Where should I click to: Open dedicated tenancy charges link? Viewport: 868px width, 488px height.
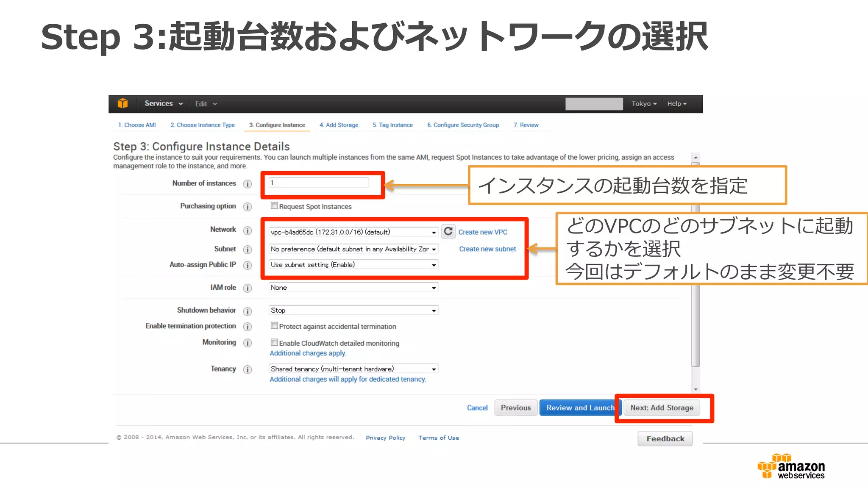point(348,379)
